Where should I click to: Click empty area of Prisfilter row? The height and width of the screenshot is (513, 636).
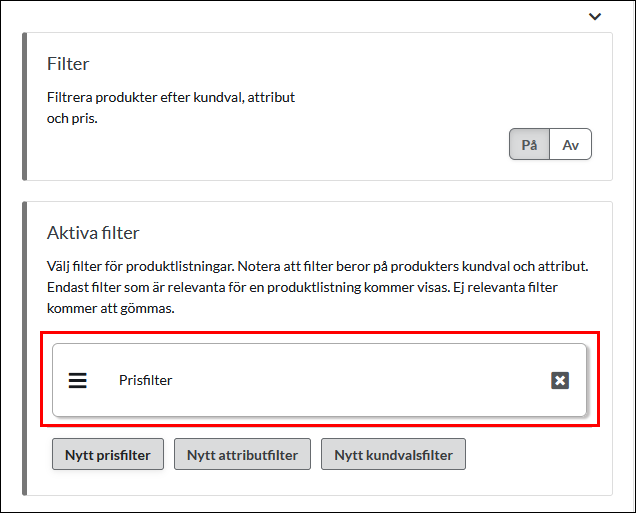pyautogui.click(x=350, y=380)
